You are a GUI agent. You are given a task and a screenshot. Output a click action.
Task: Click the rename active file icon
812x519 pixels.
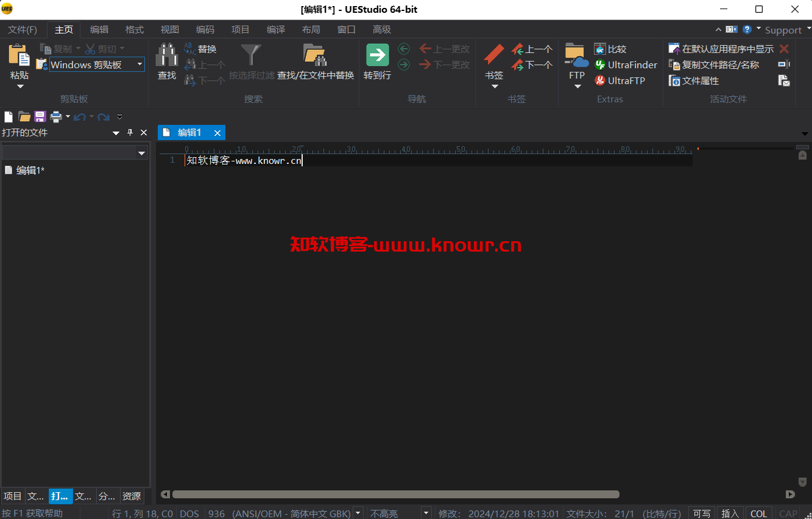pyautogui.click(x=784, y=65)
